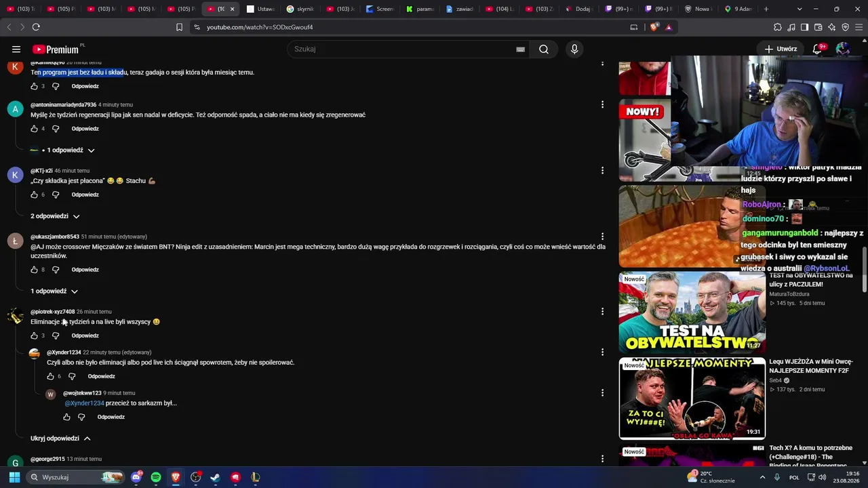868x488 pixels.
Task: Like the 'Czy składka jest płacona' comment
Action: coord(34,195)
